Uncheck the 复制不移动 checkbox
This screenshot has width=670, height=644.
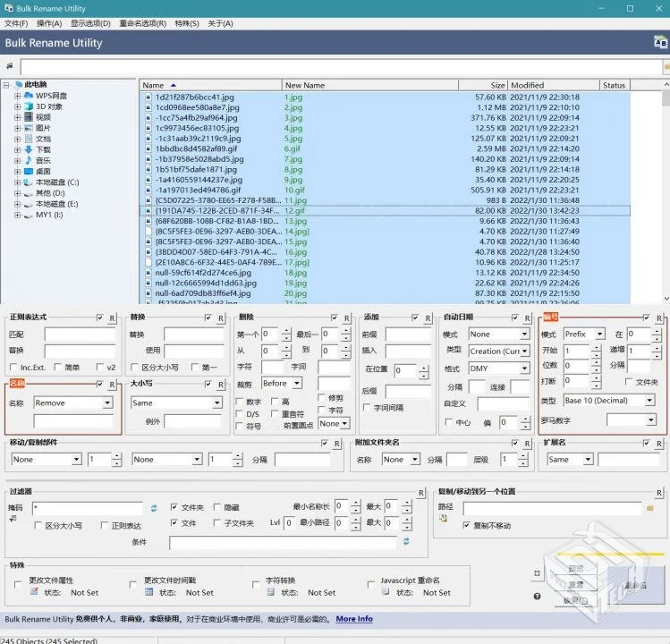point(466,525)
